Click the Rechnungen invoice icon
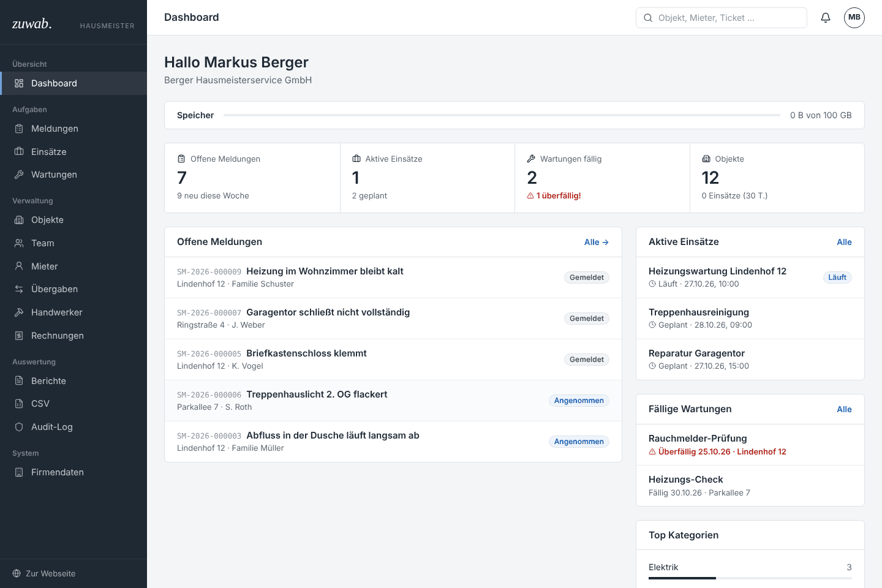This screenshot has width=882, height=588. pos(19,336)
